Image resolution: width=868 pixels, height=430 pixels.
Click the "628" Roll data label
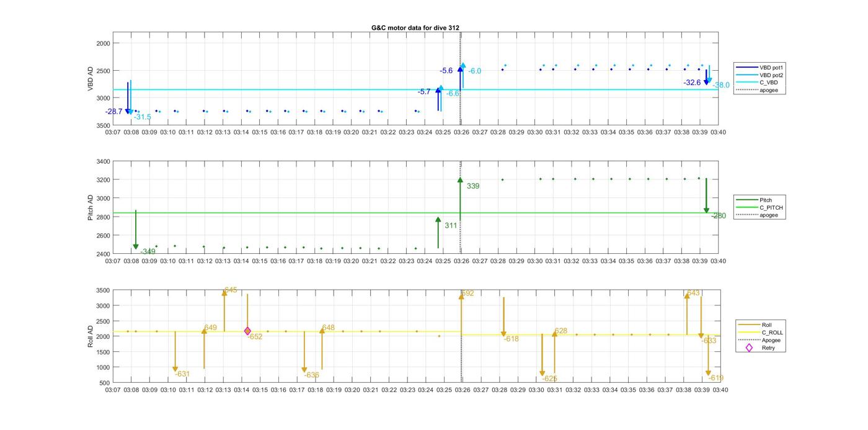coord(561,331)
